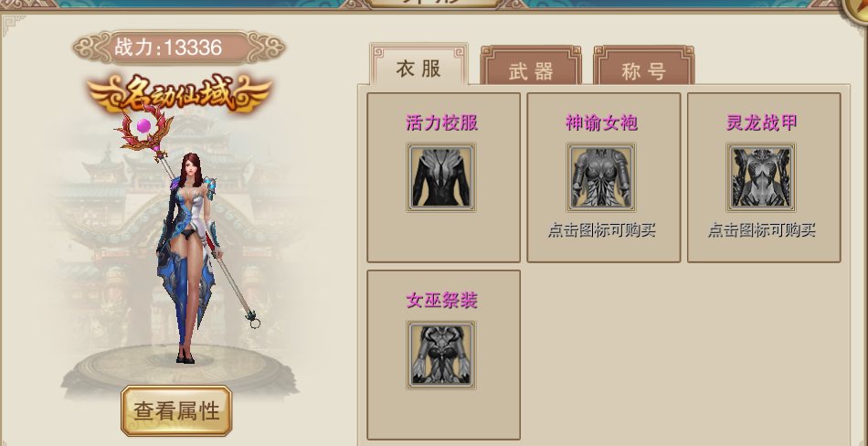
Task: Select the 女巫祭装 costume icon
Action: 441,356
